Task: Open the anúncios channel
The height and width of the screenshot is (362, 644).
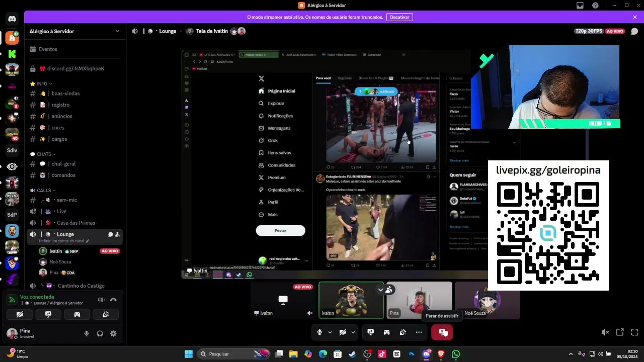Action: pos(75,116)
